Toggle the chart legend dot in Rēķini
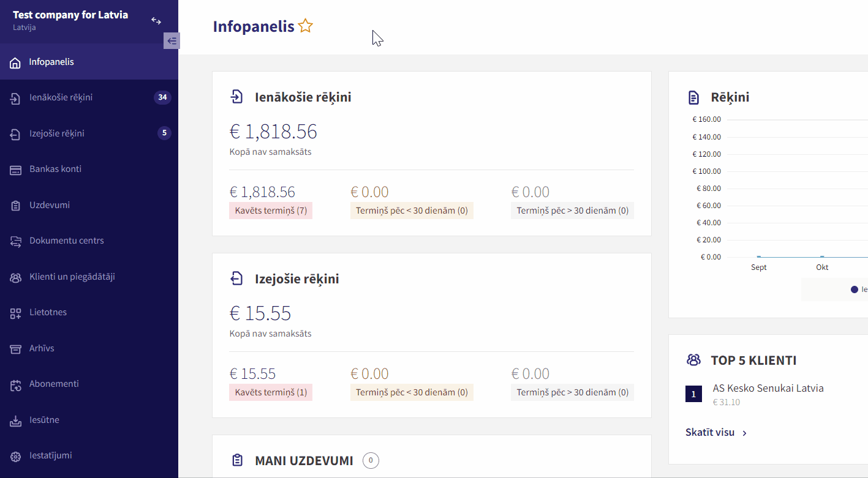The height and width of the screenshot is (478, 868). coord(855,289)
